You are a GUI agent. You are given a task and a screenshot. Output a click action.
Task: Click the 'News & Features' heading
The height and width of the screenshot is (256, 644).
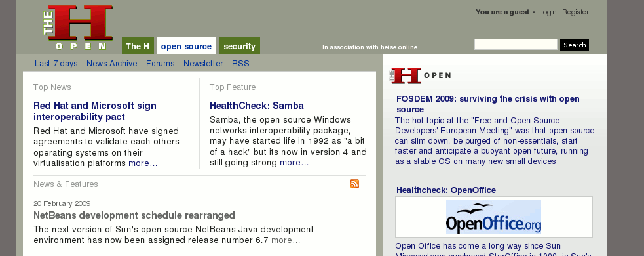(x=66, y=184)
